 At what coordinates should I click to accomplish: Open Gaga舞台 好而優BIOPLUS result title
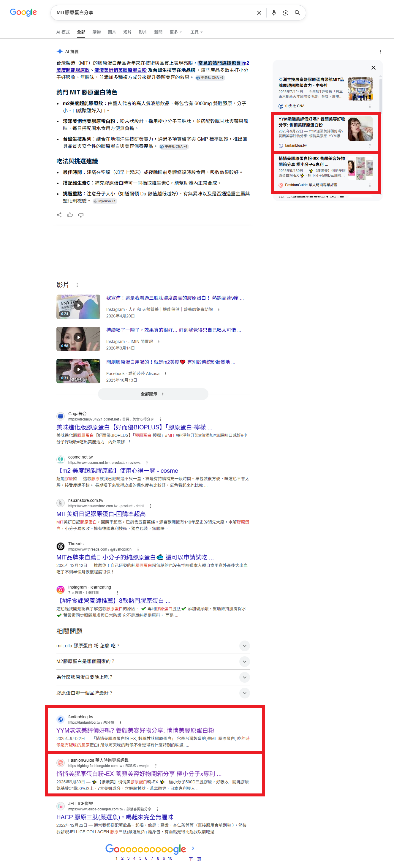tap(135, 427)
